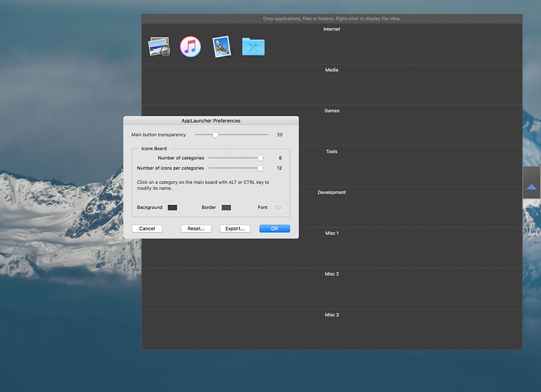Select the Internet category header

coord(332,29)
